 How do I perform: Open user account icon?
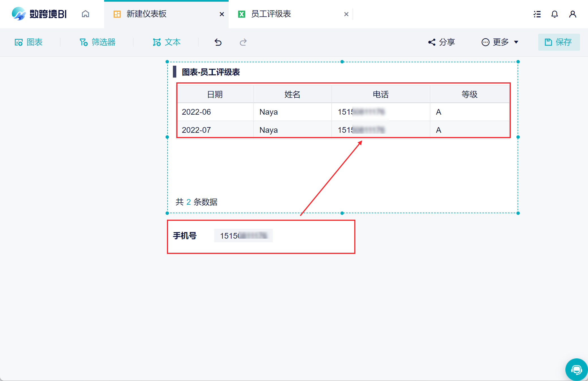[x=572, y=14]
